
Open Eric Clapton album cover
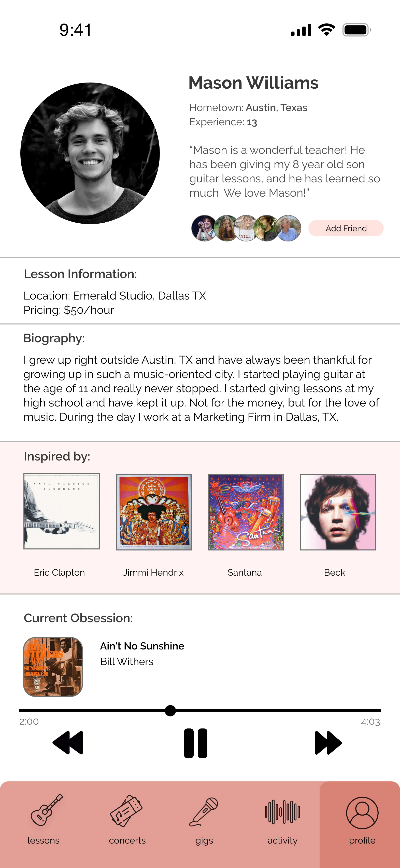coord(61,511)
